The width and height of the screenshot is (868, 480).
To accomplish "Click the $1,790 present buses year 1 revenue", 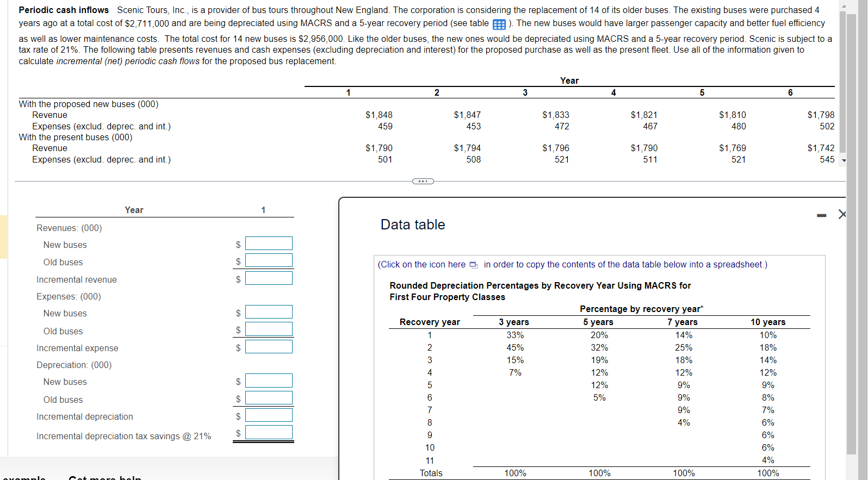I will 379,148.
